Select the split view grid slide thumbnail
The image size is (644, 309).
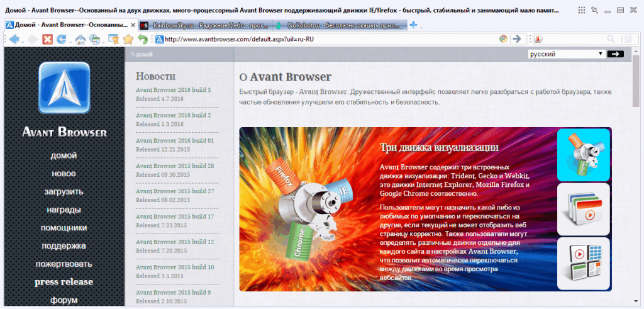(x=583, y=264)
